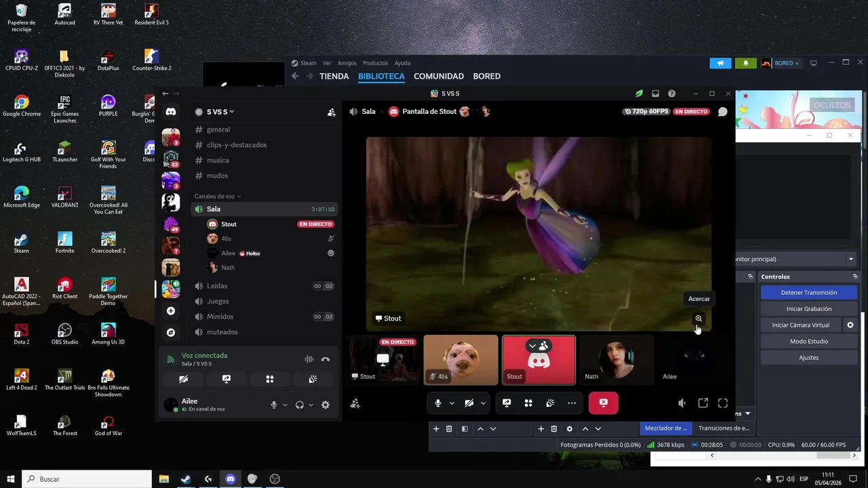This screenshot has width=868, height=488.
Task: Open Steam BIBLIOTECA tab
Action: [x=381, y=77]
